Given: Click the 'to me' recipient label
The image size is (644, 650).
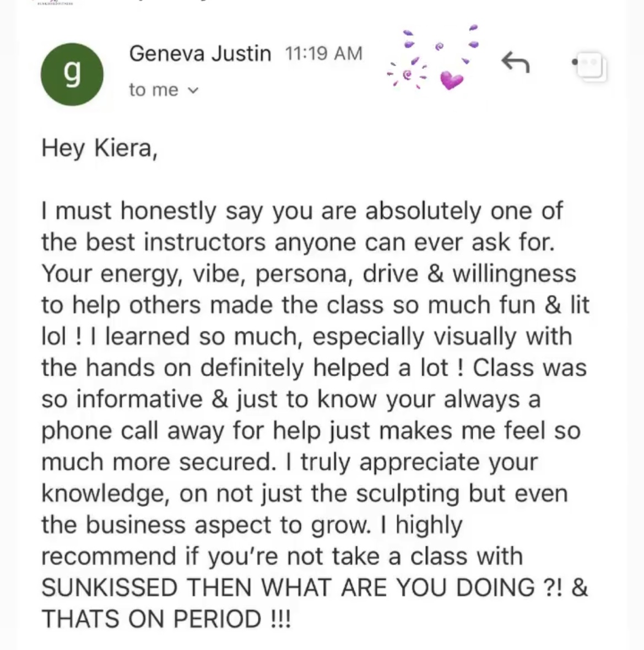Looking at the screenshot, I should 154,90.
